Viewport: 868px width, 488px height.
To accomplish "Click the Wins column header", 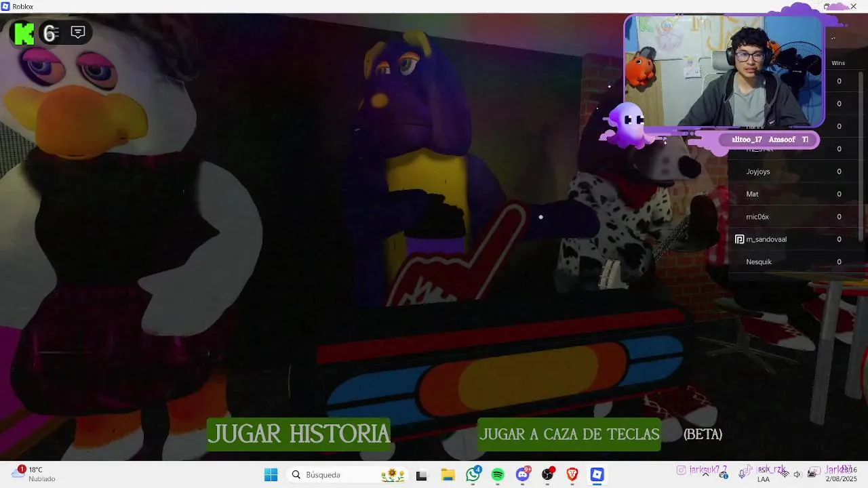I will [x=838, y=63].
